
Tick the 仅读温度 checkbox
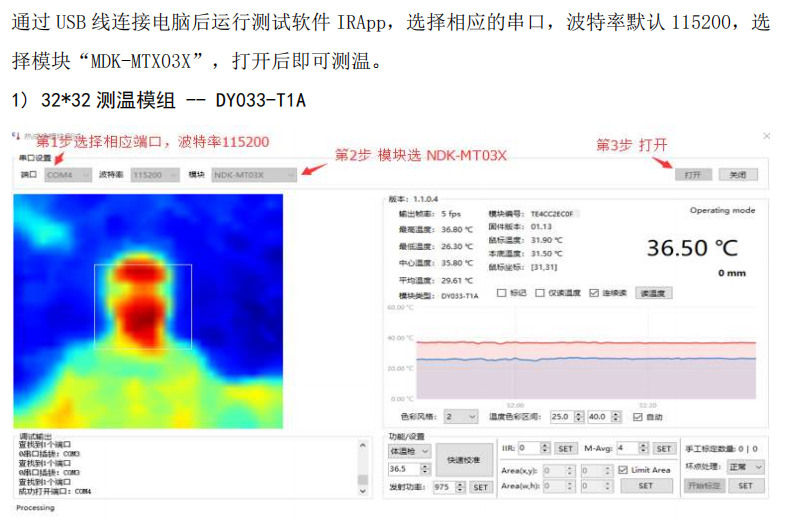pos(541,293)
